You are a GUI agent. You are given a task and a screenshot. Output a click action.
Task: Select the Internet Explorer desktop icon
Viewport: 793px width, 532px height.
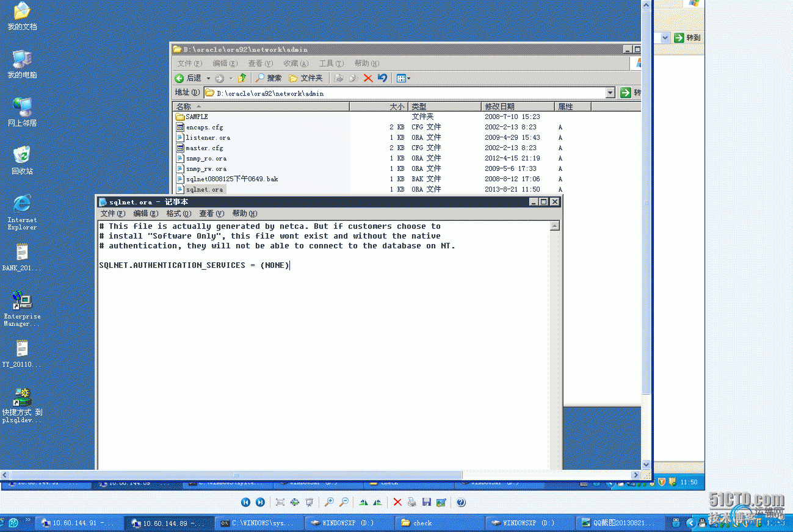click(22, 212)
